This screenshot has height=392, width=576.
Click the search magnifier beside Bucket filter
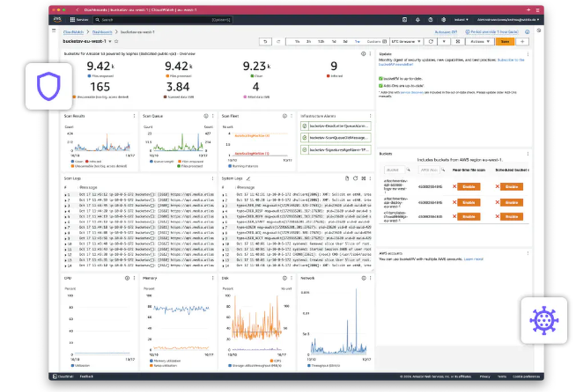pyautogui.click(x=408, y=170)
